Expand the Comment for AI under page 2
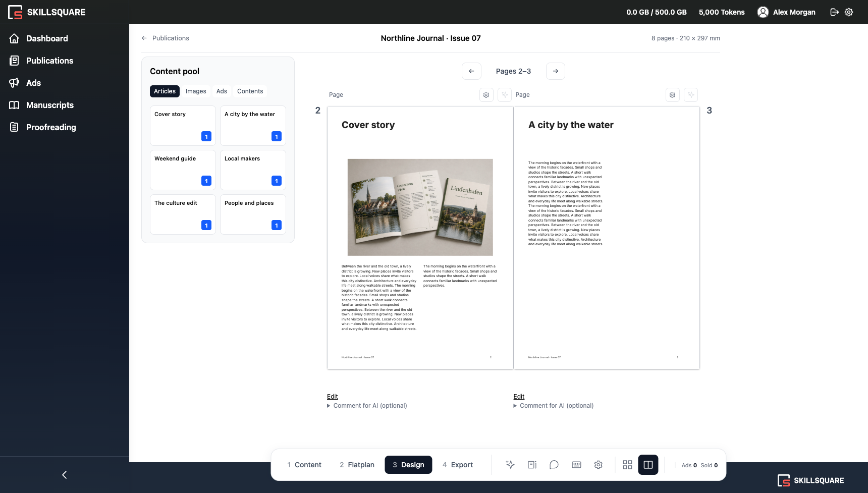Viewport: 868px width, 493px height. tap(367, 406)
